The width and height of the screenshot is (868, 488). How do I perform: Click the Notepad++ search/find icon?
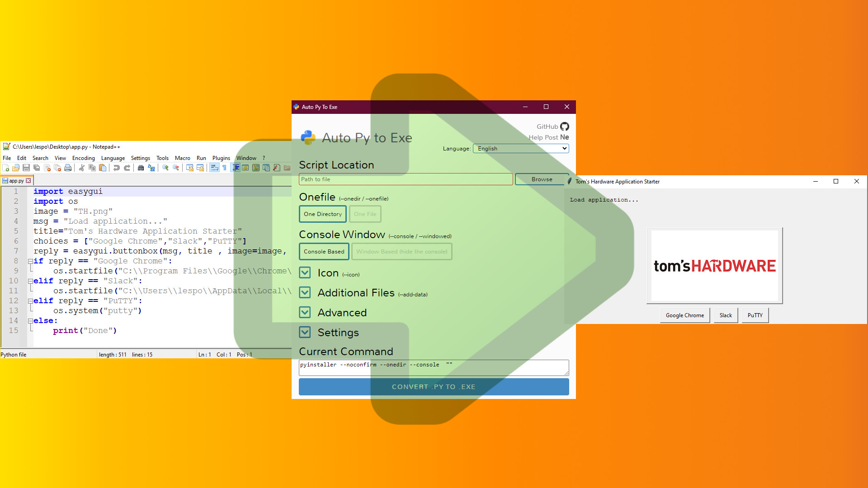140,168
